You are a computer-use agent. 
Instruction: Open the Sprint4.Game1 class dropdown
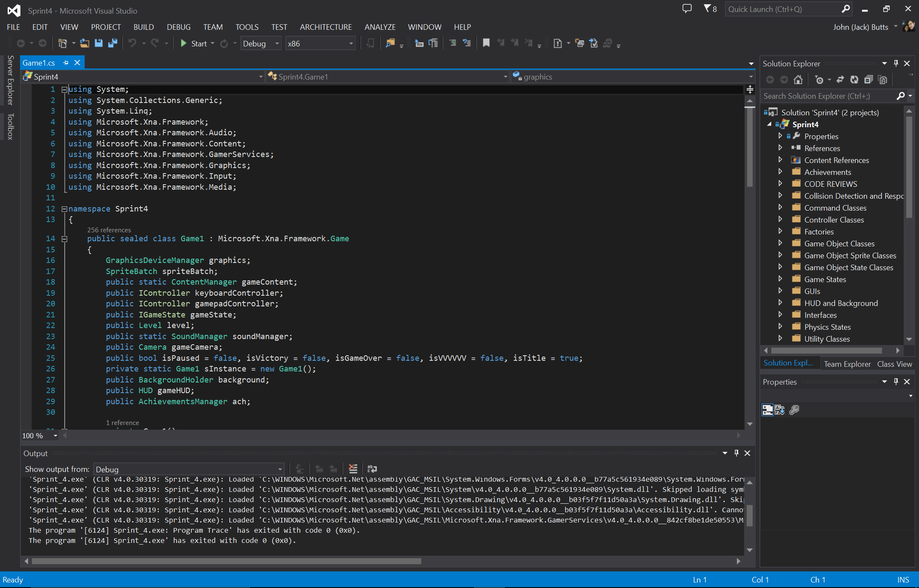(388, 77)
